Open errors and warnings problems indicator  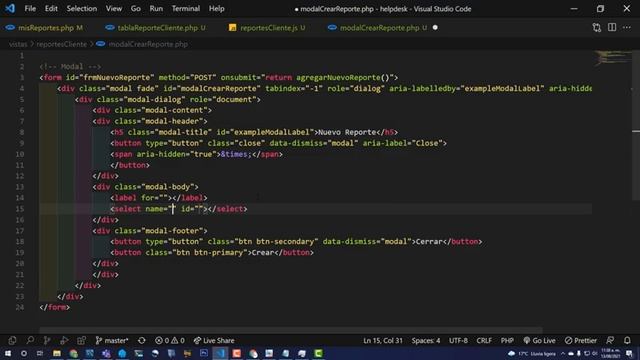point(170,340)
